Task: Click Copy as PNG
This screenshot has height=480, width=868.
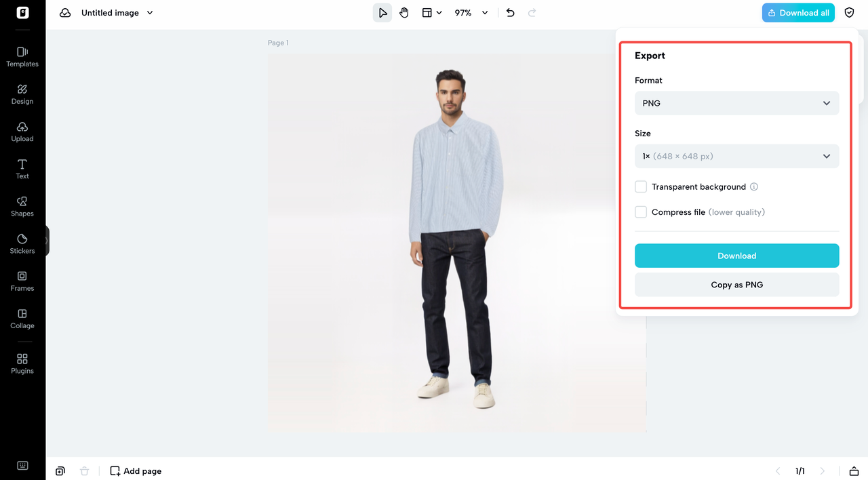Action: [x=736, y=284]
